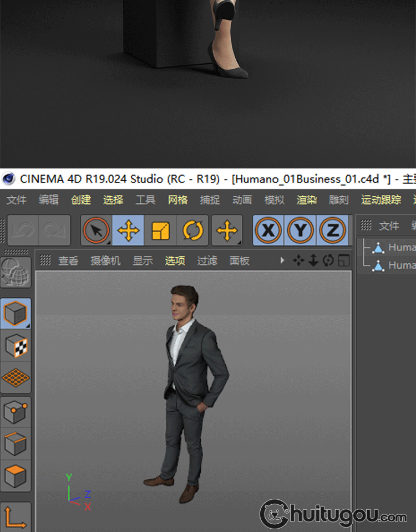Screen dimensions: 416x532
Task: Open the 过滤 viewport dropdown
Action: (207, 260)
